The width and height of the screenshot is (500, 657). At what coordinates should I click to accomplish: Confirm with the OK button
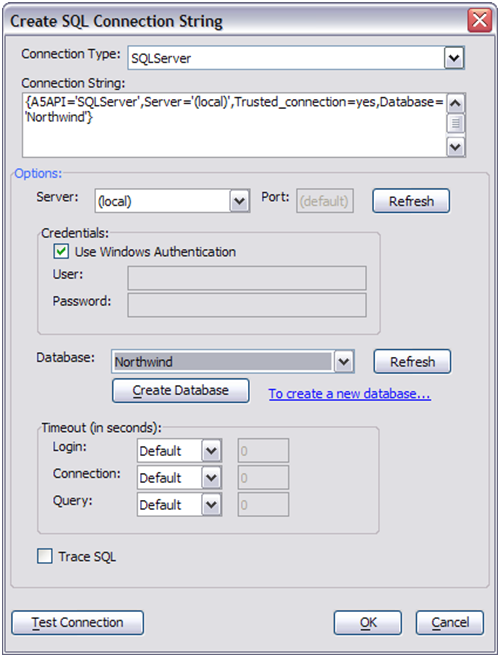click(368, 623)
